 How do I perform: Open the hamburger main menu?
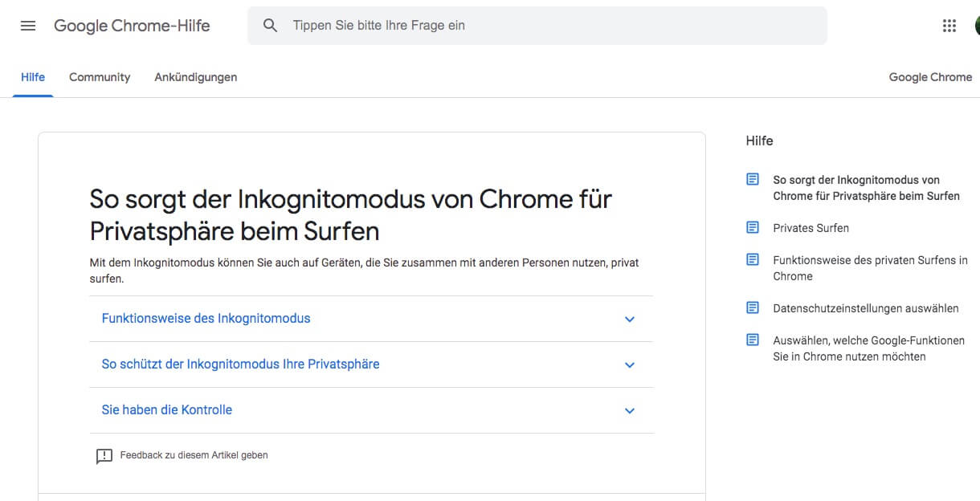click(x=28, y=26)
